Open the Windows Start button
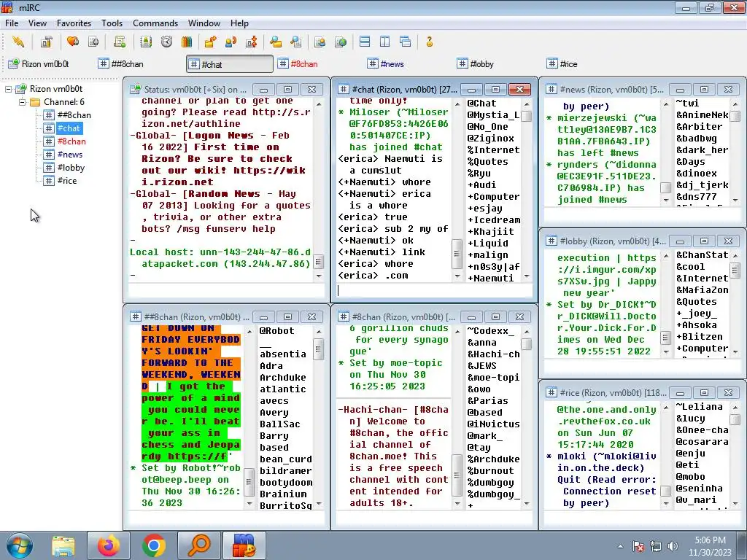The height and width of the screenshot is (560, 747). point(19,545)
